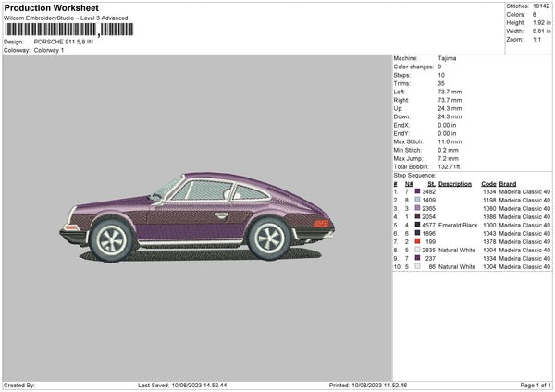This screenshot has width=555, height=392.
Task: Click the "Production Worksheet" title
Action: [x=50, y=7]
